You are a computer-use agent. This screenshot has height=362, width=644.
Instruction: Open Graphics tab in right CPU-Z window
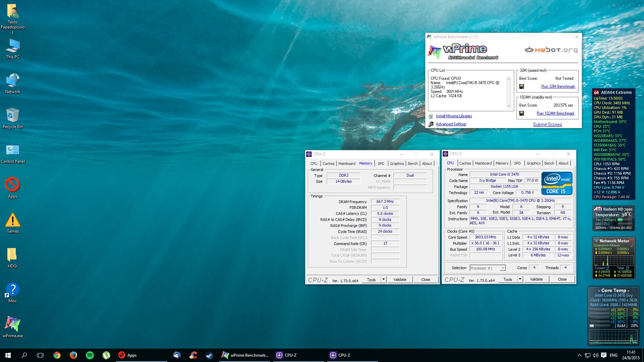pyautogui.click(x=533, y=163)
